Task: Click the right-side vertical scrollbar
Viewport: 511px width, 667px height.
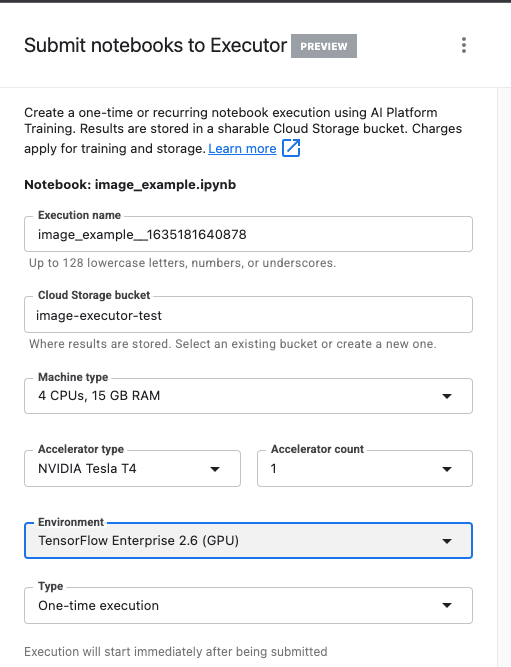Action: (504, 377)
